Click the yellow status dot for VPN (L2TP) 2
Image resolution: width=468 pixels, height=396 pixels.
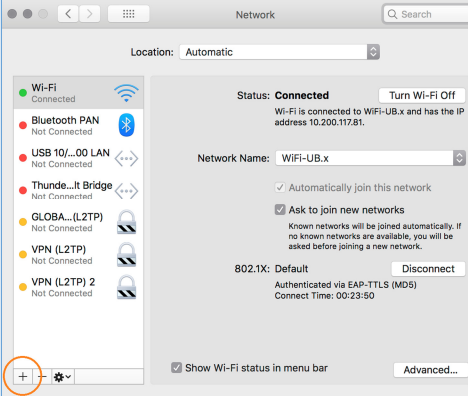(23, 287)
